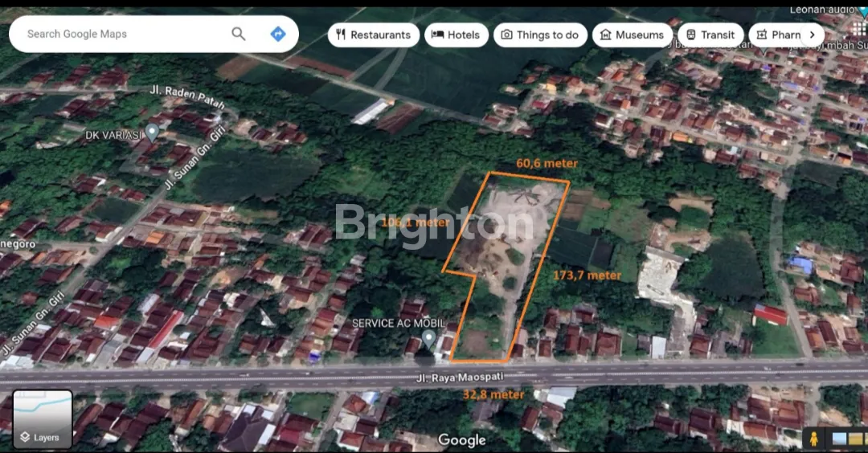Open directions with the blue arrow icon
The width and height of the screenshot is (868, 453).
(x=278, y=34)
